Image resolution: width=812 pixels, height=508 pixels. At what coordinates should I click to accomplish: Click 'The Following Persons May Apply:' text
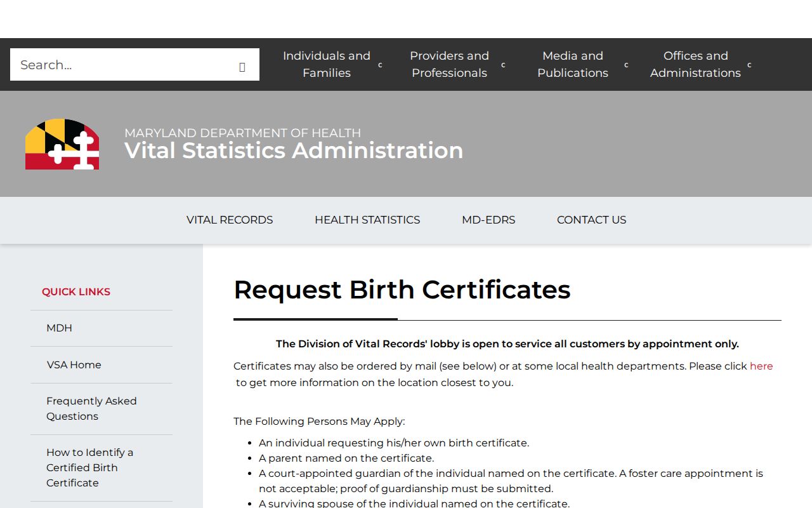(x=319, y=422)
